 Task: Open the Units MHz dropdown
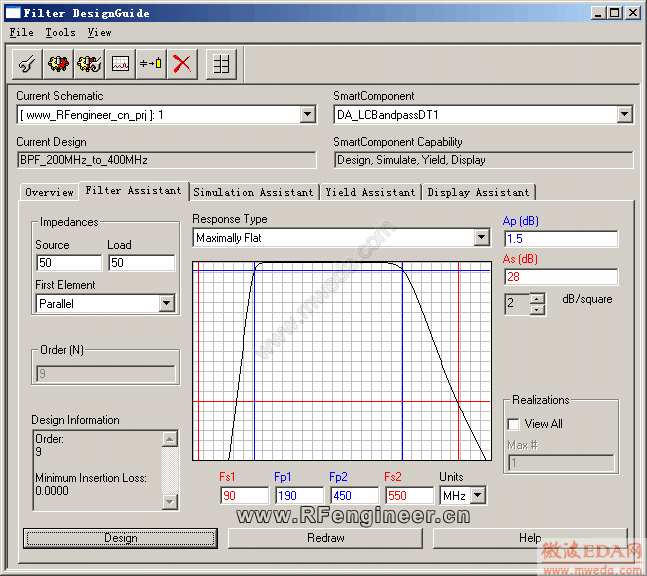(x=478, y=495)
